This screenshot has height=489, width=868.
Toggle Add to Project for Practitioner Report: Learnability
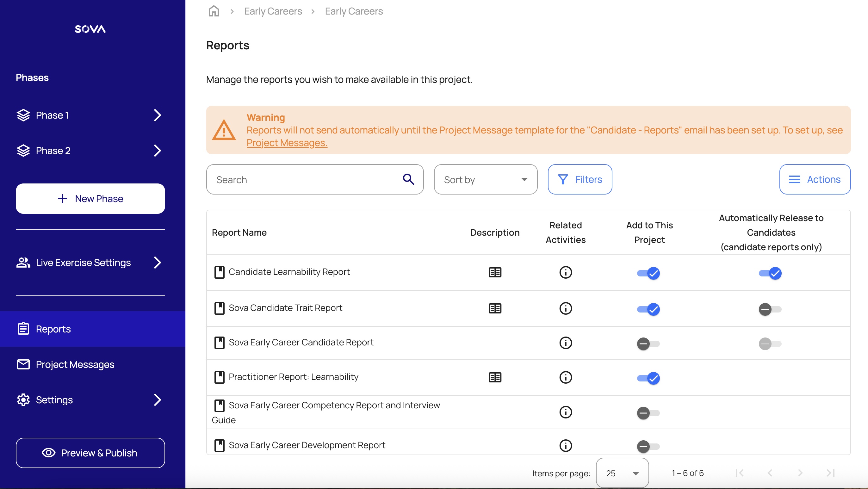(648, 379)
